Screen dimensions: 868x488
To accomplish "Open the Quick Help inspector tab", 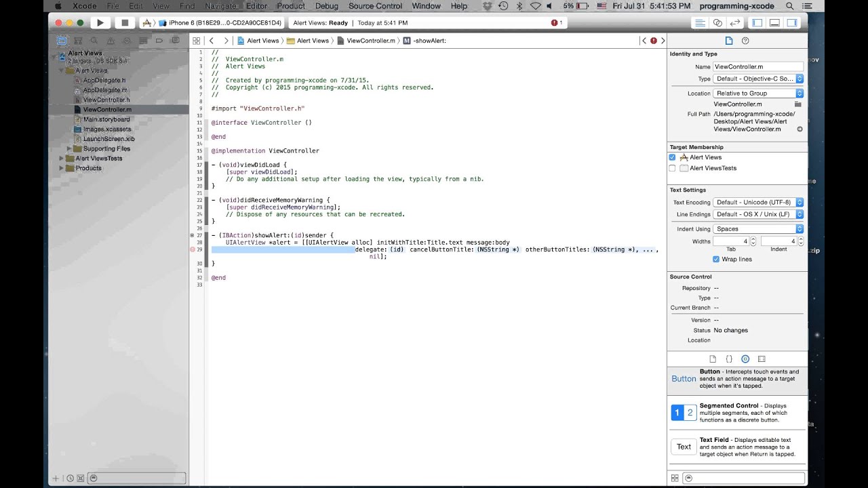I will [745, 41].
